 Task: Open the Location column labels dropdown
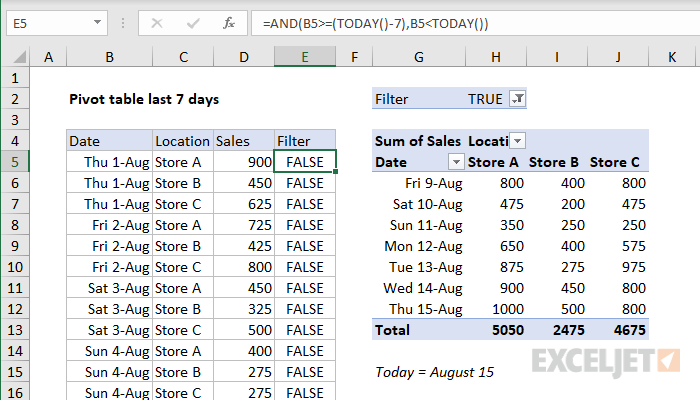pyautogui.click(x=517, y=141)
